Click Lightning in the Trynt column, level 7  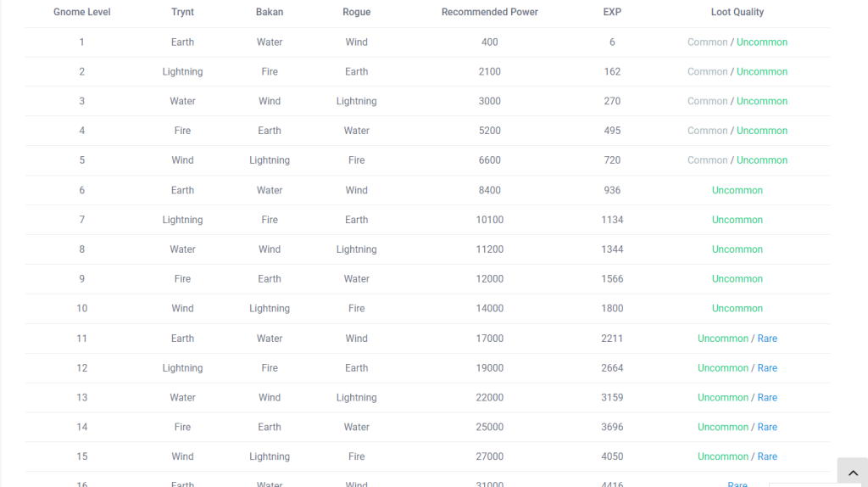(182, 220)
